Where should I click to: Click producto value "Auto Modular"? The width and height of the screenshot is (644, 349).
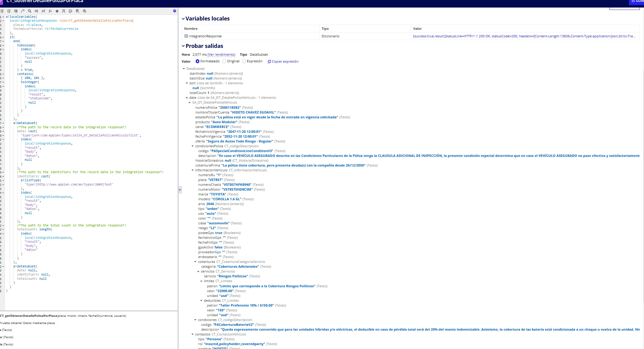point(224,122)
